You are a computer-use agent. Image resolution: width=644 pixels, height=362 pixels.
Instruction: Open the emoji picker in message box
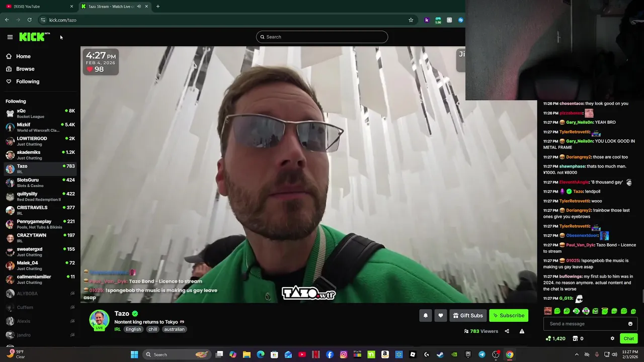[x=630, y=324]
